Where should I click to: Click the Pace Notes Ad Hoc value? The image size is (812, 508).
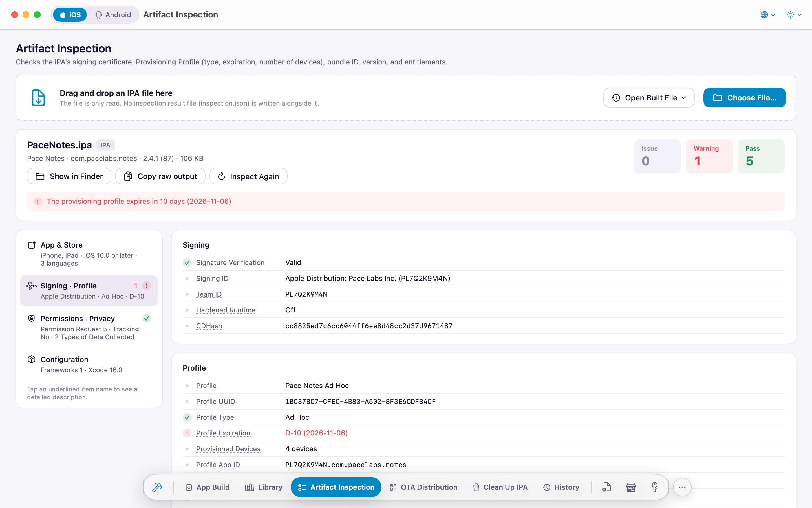click(317, 386)
